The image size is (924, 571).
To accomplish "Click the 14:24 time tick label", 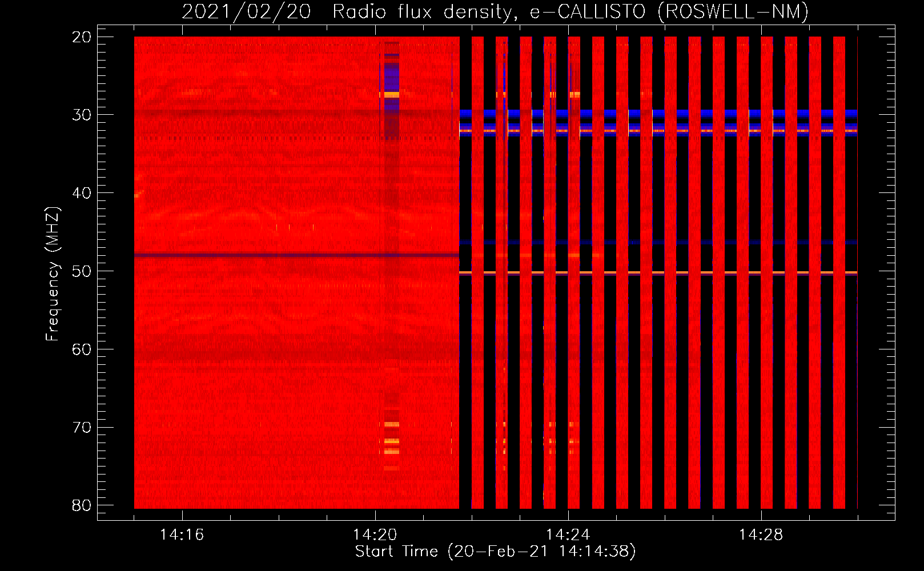I will point(568,534).
